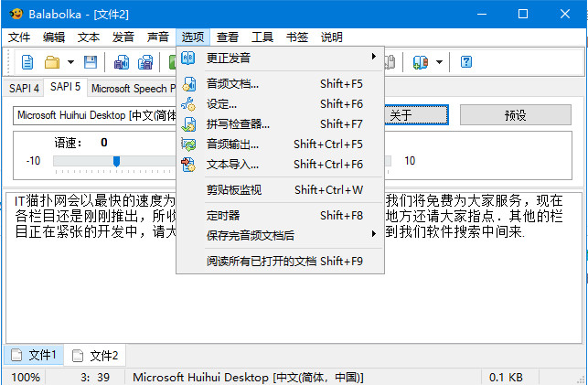Click the 100% zoom value in status bar

click(x=25, y=377)
